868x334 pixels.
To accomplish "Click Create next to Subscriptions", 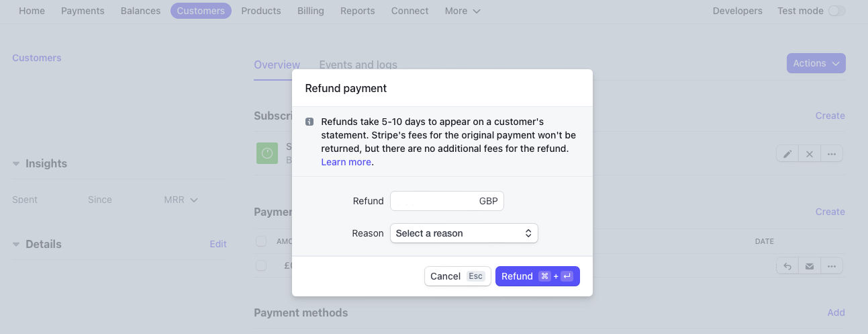I will 830,116.
